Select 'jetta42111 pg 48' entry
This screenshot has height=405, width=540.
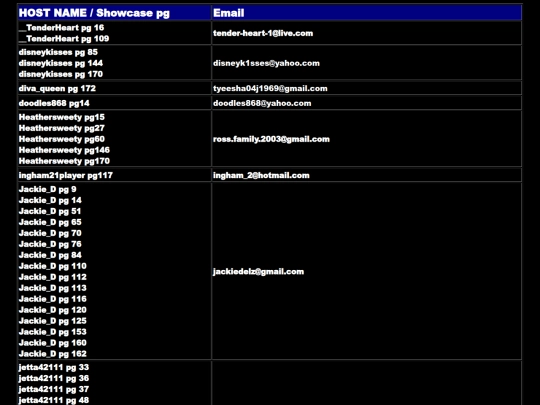point(54,401)
